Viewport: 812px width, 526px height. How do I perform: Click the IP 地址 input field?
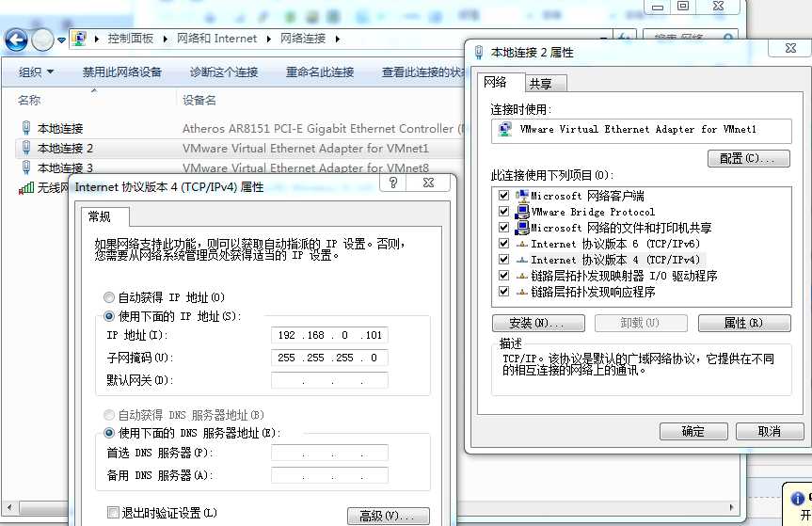tap(329, 335)
